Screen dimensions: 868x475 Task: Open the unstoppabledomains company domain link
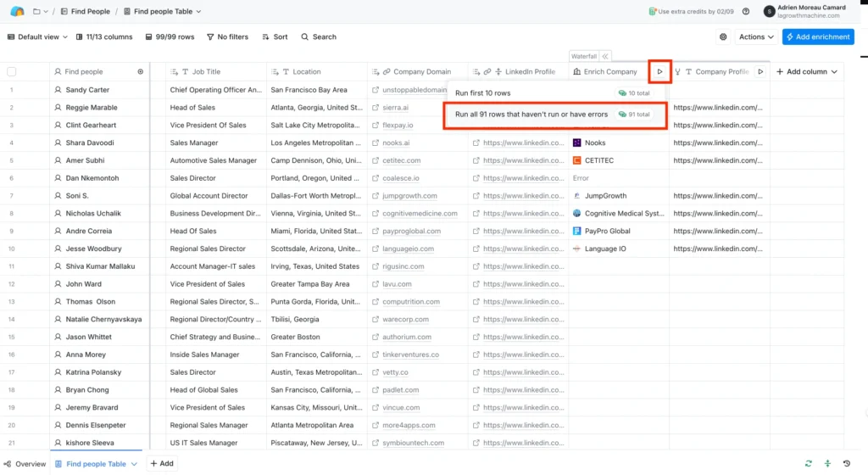(x=414, y=90)
